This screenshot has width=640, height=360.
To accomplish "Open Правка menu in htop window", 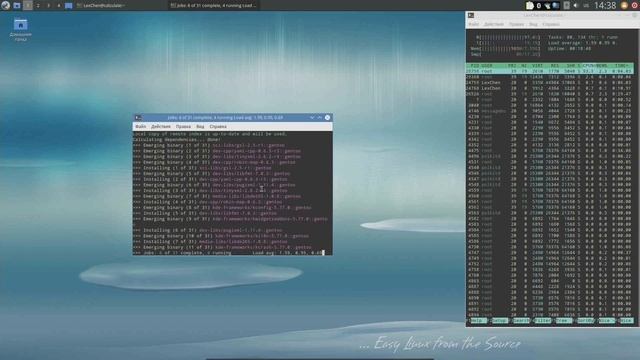I will tap(516, 24).
